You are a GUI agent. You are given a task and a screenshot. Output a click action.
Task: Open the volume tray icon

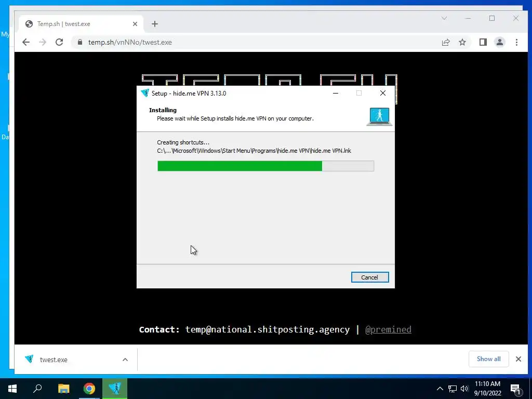click(x=464, y=389)
